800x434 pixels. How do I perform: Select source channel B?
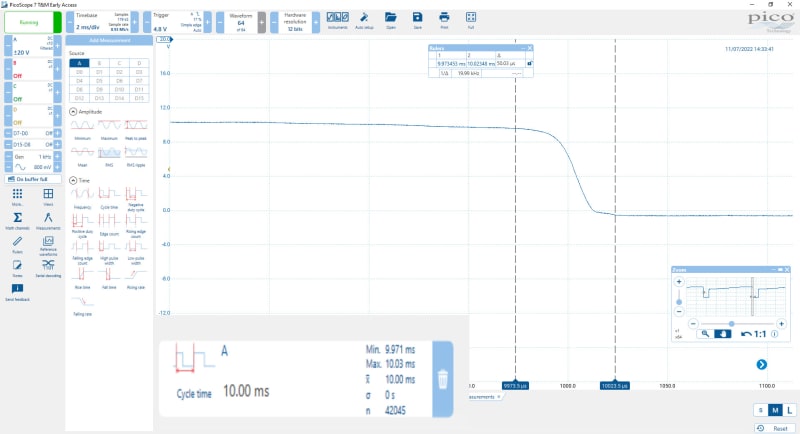99,63
